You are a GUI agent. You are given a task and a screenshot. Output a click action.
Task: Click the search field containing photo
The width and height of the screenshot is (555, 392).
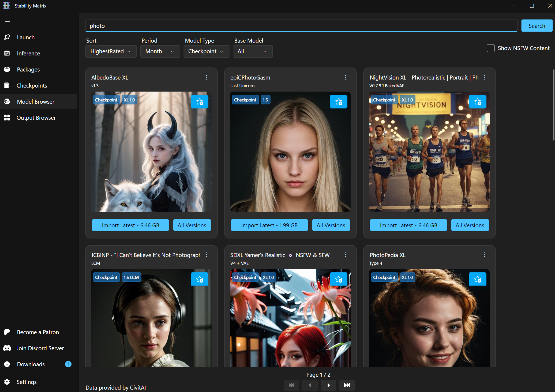(x=301, y=26)
